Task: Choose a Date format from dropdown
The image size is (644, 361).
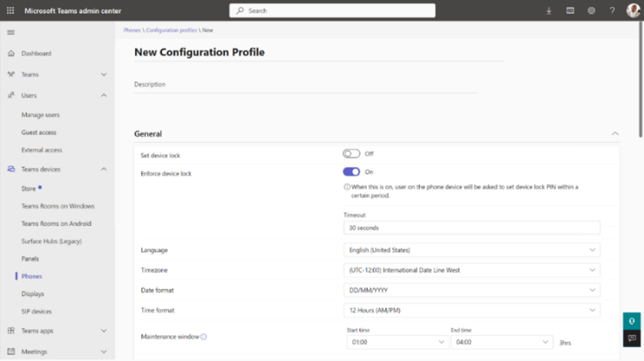Action: tap(471, 290)
